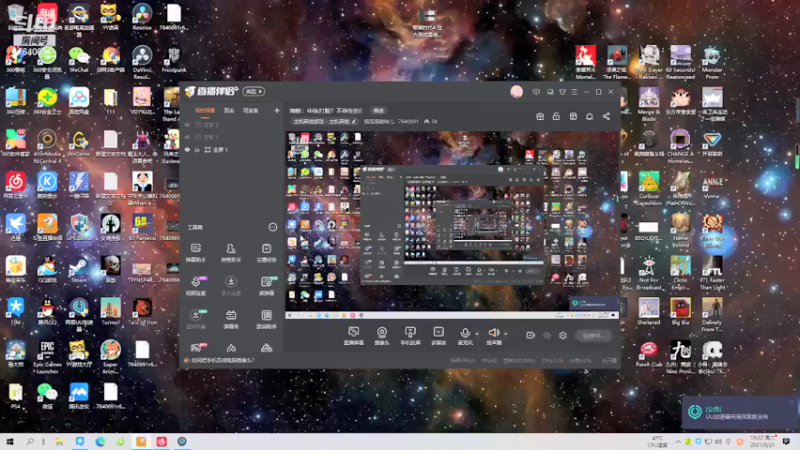Toggle the lock on 全屏 1 source
Viewport: 800px width, 450px height.
pyautogui.click(x=197, y=149)
